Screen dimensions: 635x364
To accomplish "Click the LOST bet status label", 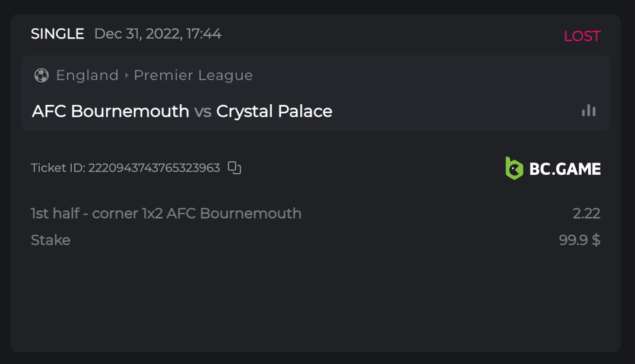I will click(582, 36).
